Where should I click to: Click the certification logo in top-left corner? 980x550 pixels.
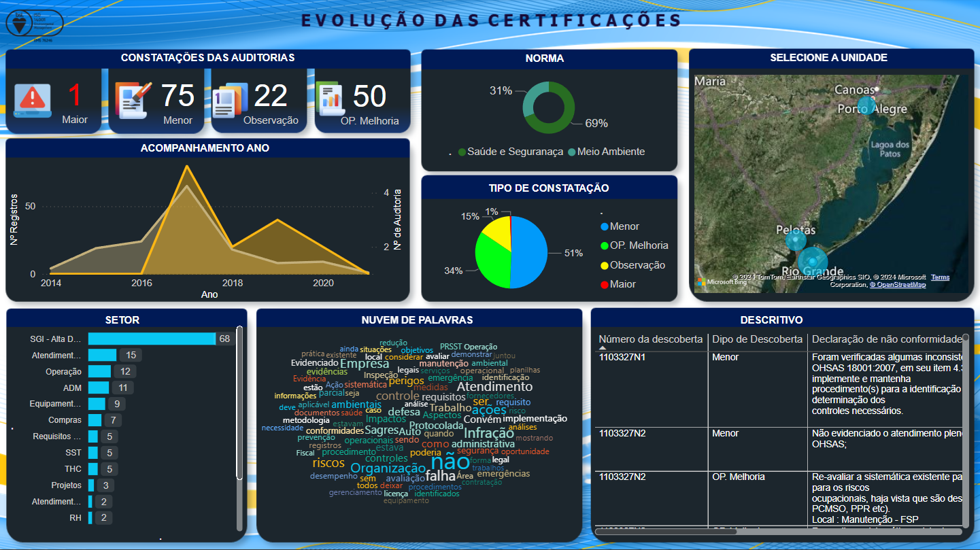[34, 24]
